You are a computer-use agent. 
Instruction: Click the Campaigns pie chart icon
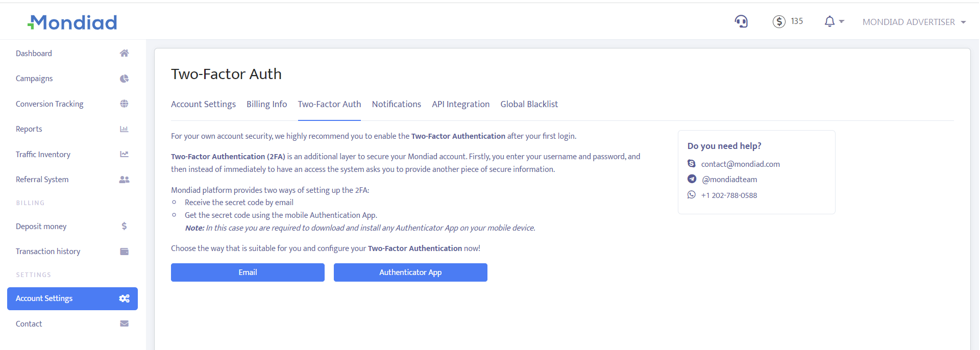[124, 79]
